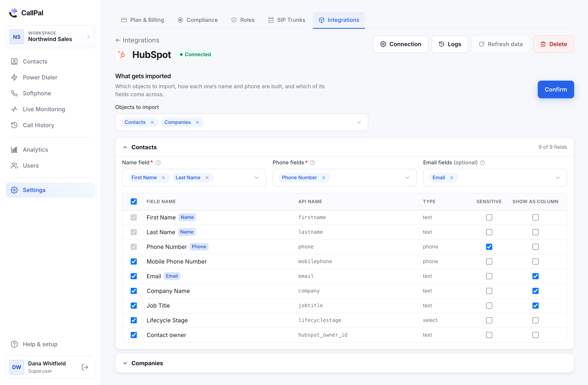Click the log out icon beside Dana Whitfield
The height and width of the screenshot is (385, 588).
tap(85, 367)
